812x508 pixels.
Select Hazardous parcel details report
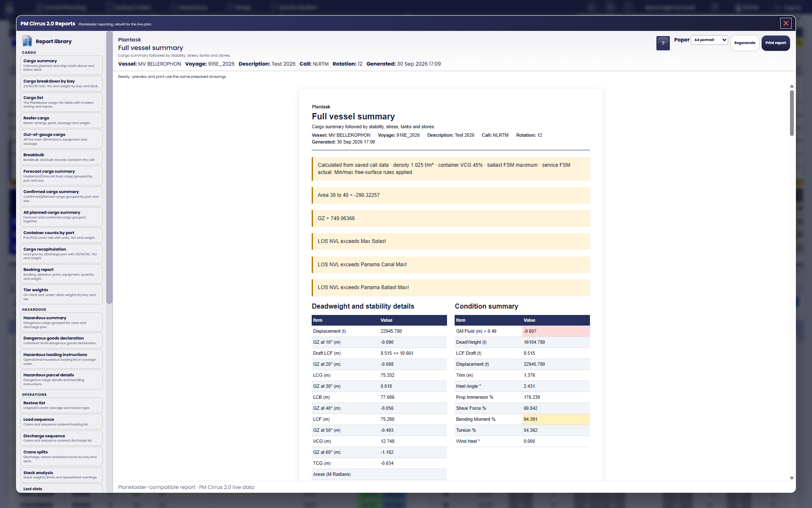[61, 379]
